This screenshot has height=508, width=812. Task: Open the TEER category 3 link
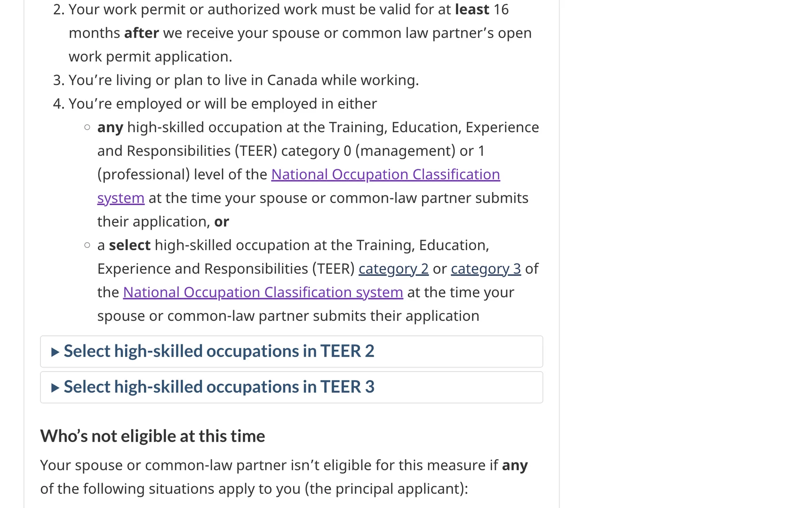486,269
